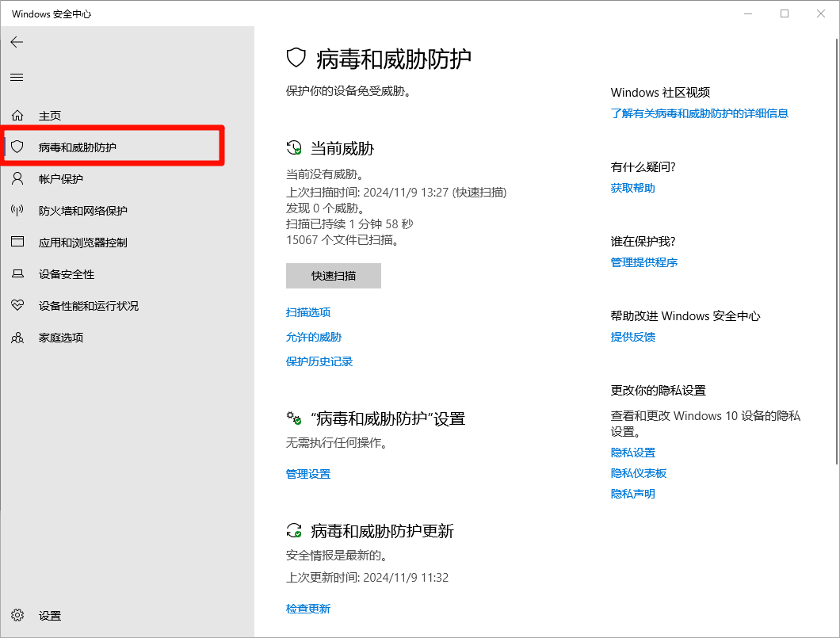Image resolution: width=840 pixels, height=638 pixels.
Task: Click the back arrow icon
Action: pyautogui.click(x=17, y=42)
